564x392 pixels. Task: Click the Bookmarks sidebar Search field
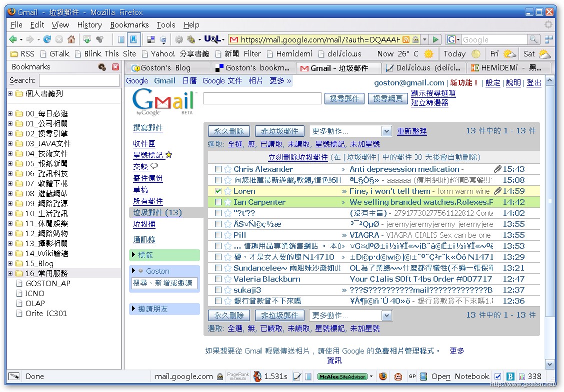[x=79, y=80]
